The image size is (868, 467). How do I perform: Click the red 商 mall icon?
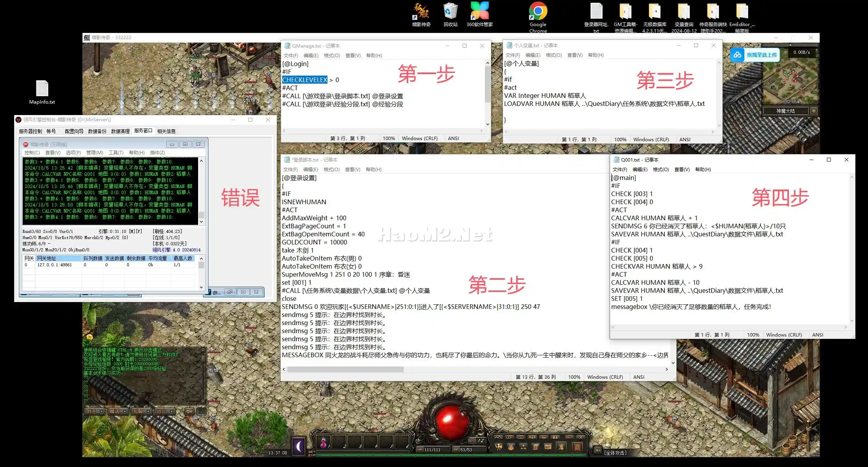[x=577, y=447]
